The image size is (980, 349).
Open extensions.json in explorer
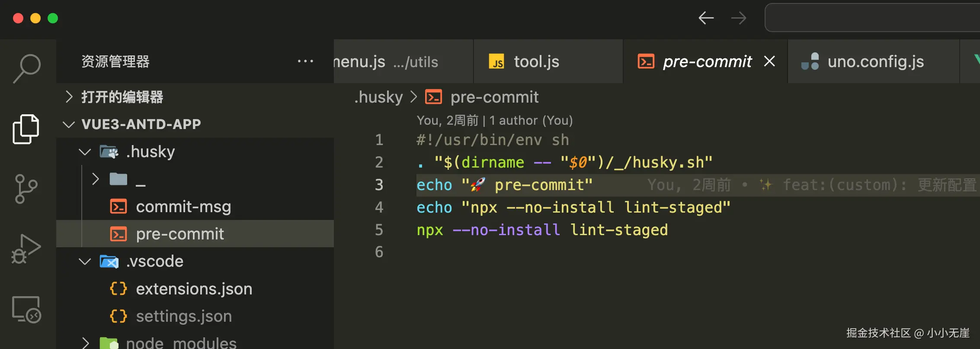pyautogui.click(x=195, y=289)
